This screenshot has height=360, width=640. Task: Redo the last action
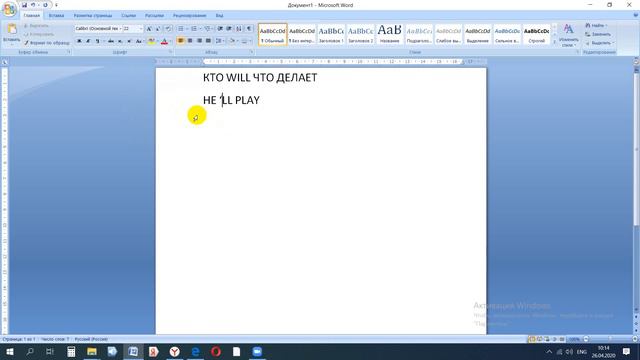(45, 5)
